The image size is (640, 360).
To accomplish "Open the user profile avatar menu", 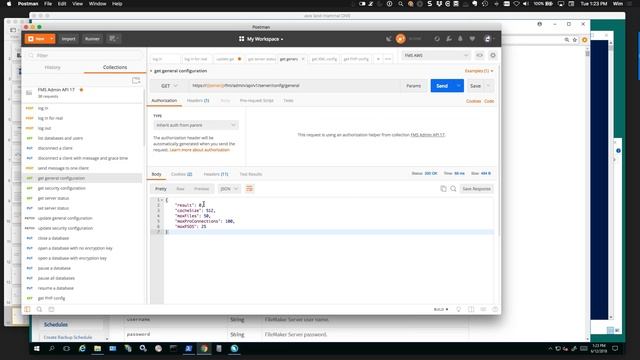I will click(x=488, y=39).
